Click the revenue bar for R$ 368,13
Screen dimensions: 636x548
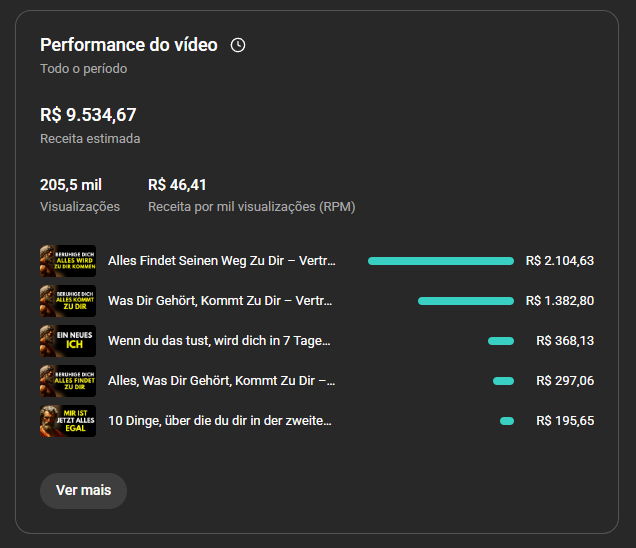(x=501, y=341)
